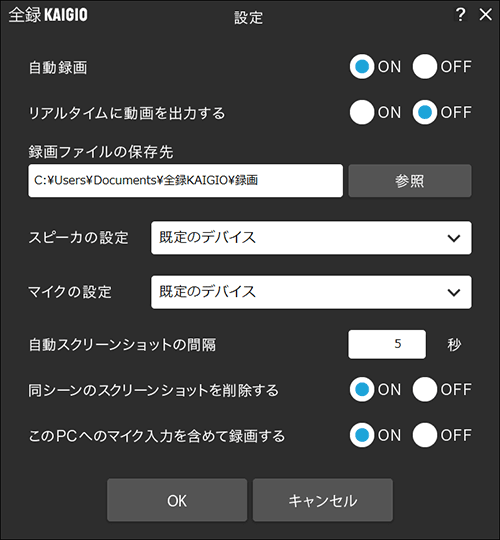Confirm settings with the OK button
Viewport: 500px width, 540px height.
click(x=177, y=500)
